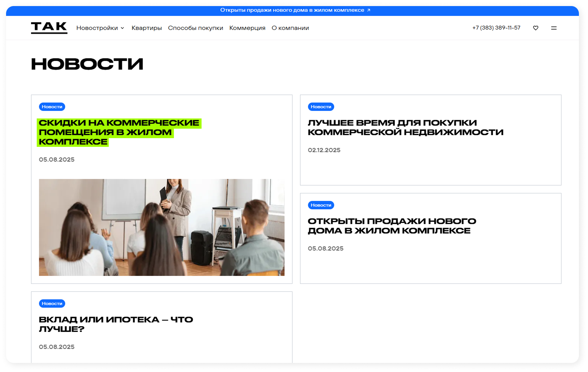Viewport: 588px width, 372px height.
Task: Open favorites via the heart icon
Action: pos(535,28)
